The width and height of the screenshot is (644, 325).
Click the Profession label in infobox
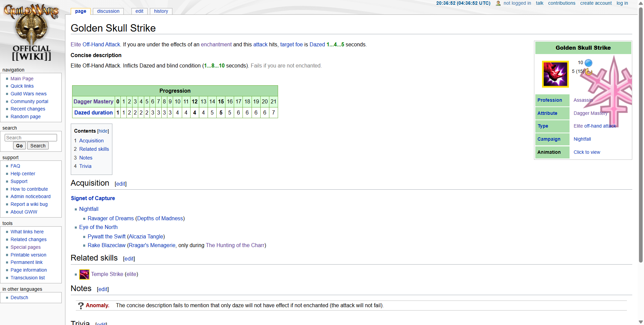[x=549, y=100]
